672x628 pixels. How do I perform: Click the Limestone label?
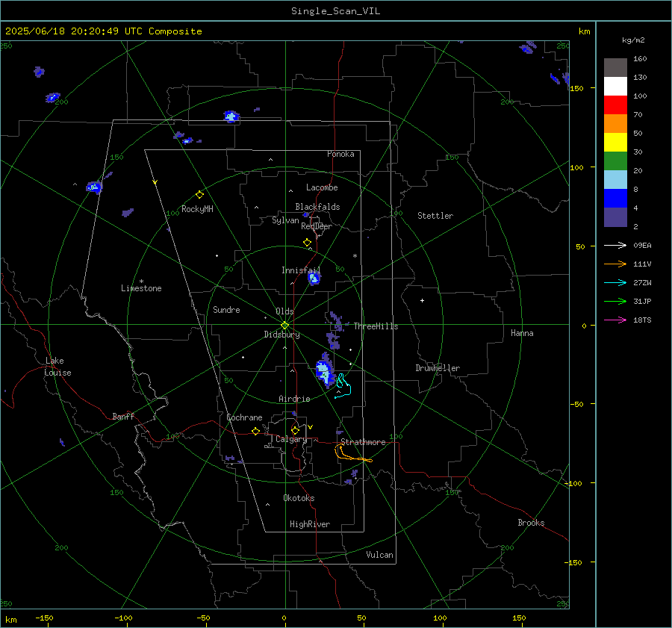tap(141, 288)
